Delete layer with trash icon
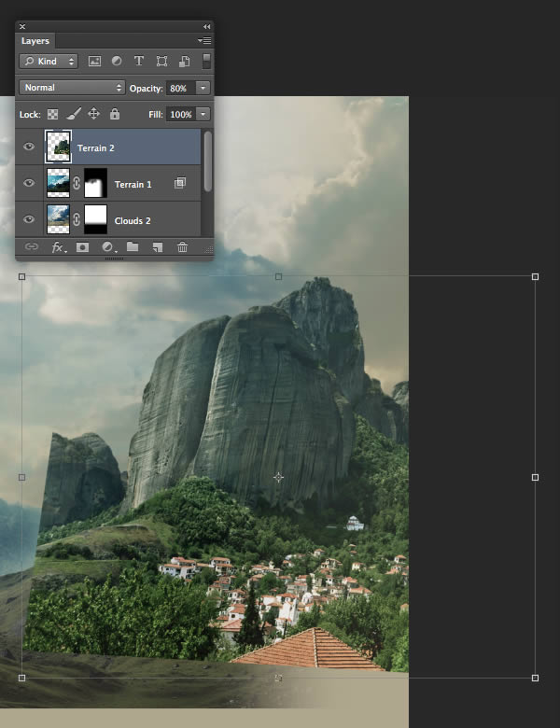560x728 pixels. [183, 247]
